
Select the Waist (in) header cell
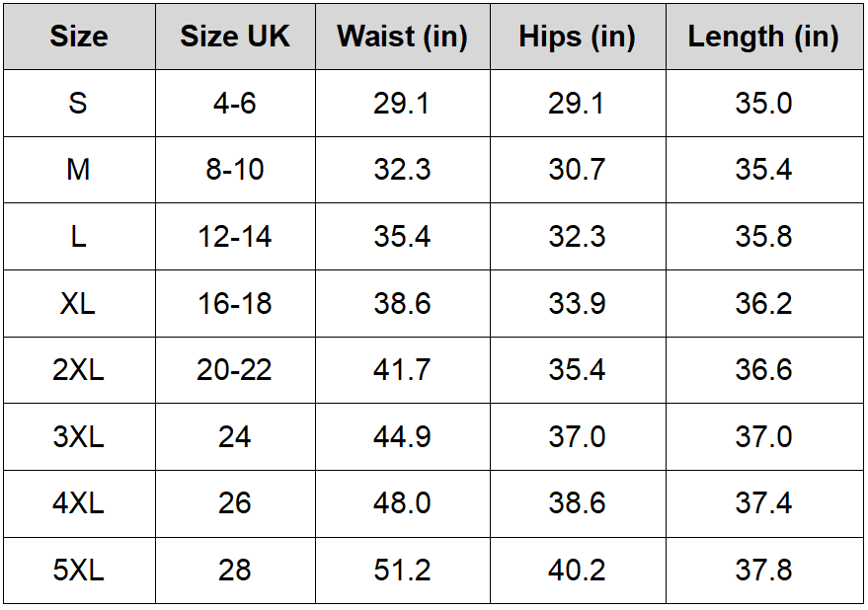click(402, 37)
